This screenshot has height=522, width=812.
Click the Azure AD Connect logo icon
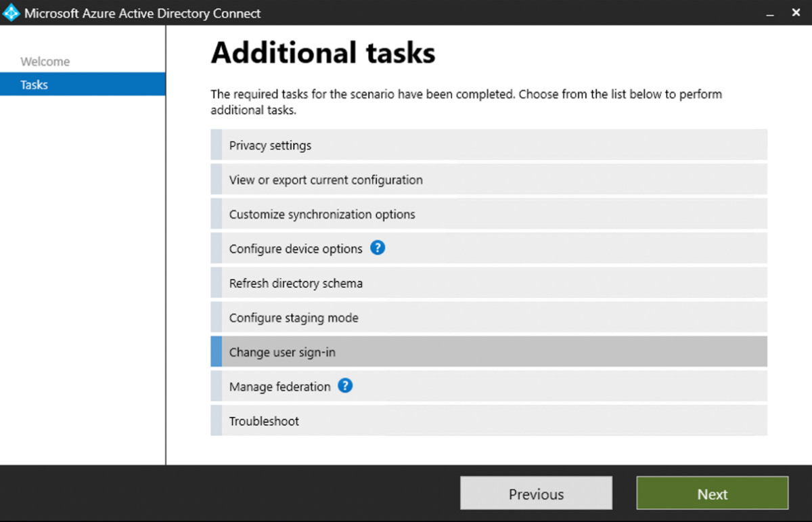[x=12, y=13]
